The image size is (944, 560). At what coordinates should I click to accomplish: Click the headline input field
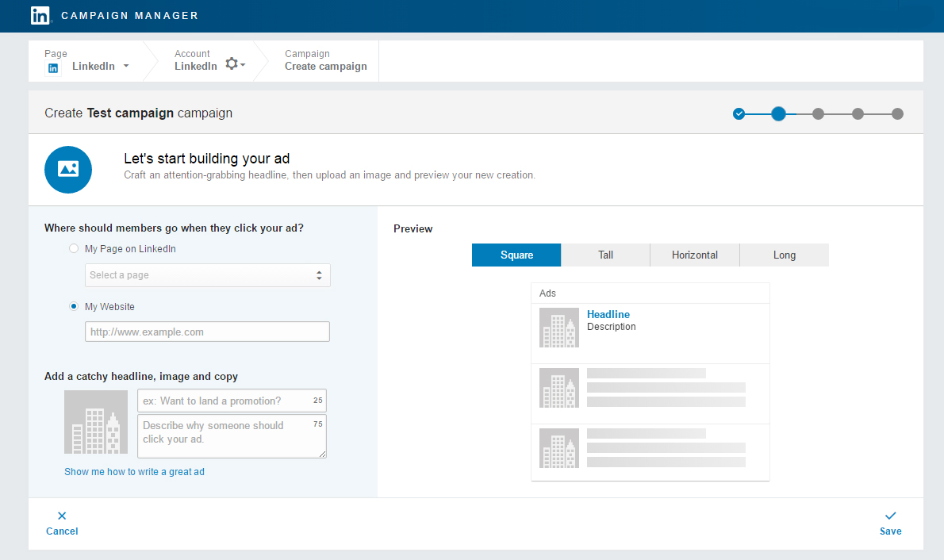coord(232,401)
